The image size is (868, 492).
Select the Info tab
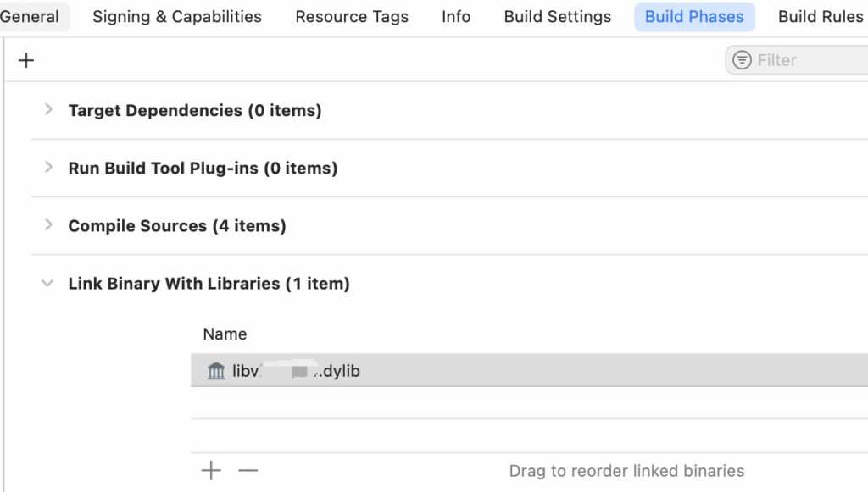tap(456, 17)
